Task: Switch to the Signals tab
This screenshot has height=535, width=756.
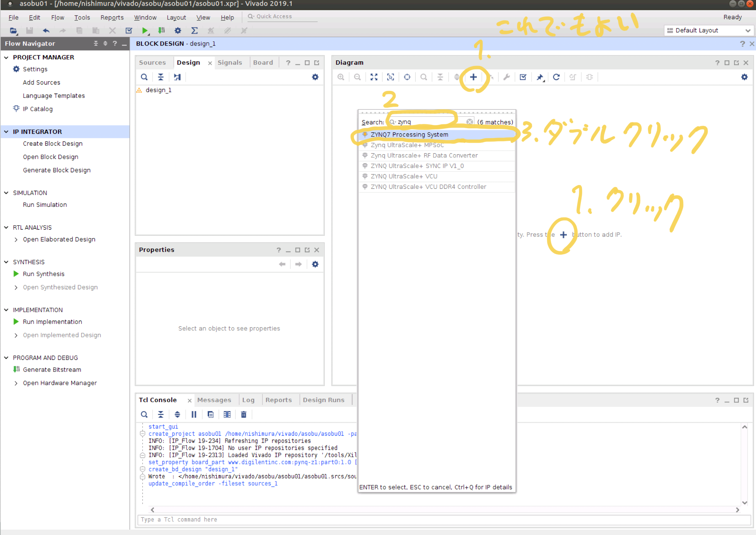Action: pyautogui.click(x=230, y=62)
